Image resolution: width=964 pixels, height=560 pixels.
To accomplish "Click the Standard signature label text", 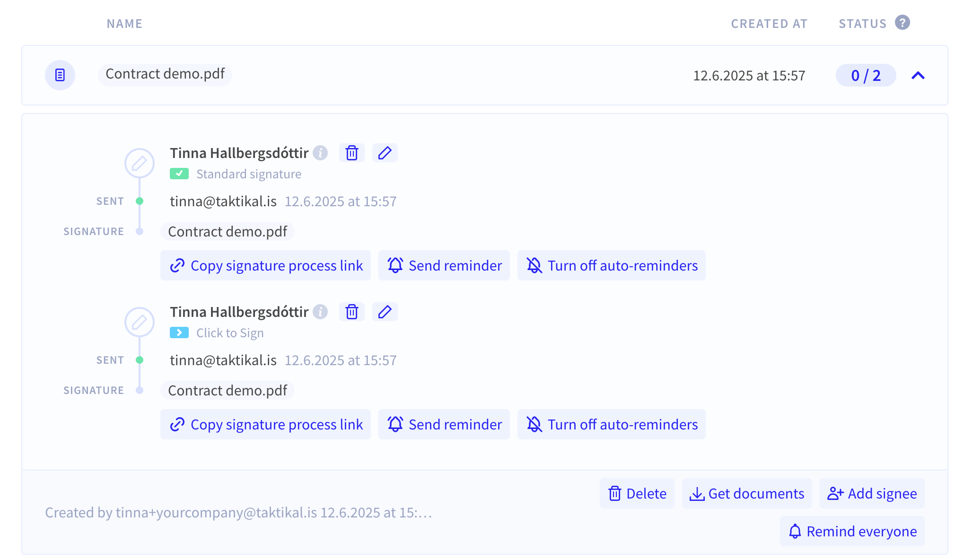I will [249, 174].
